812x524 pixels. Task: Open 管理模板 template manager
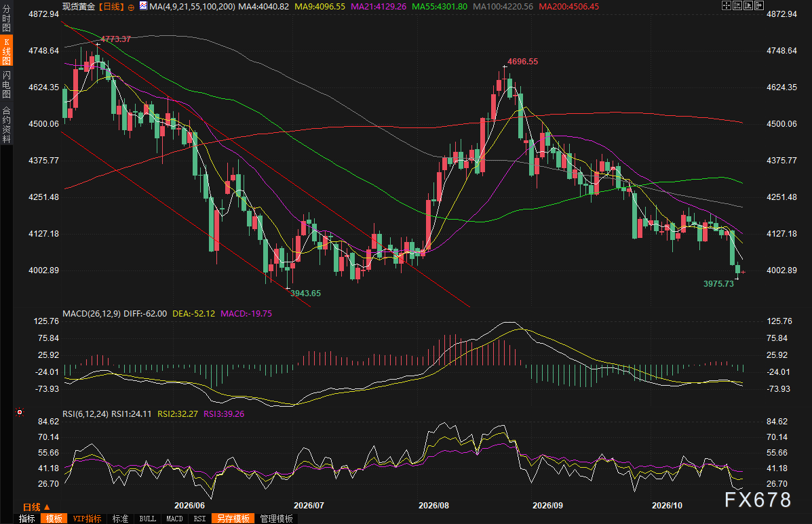[277, 519]
